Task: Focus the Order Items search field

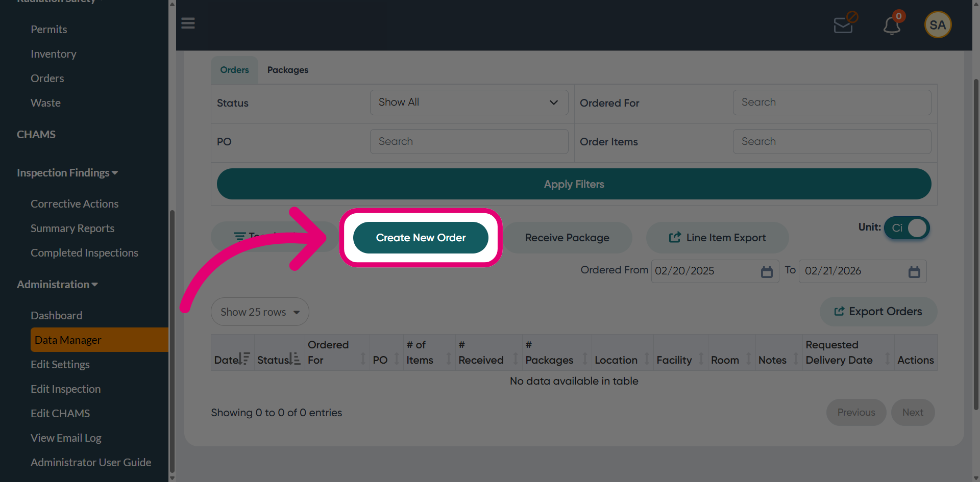Action: 832,141
